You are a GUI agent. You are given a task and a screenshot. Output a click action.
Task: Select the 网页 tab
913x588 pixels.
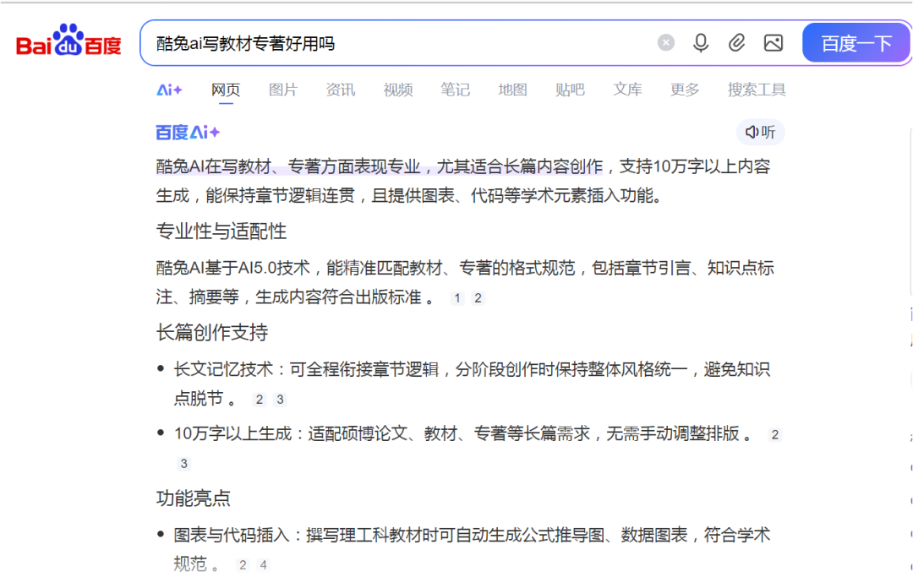[x=226, y=90]
